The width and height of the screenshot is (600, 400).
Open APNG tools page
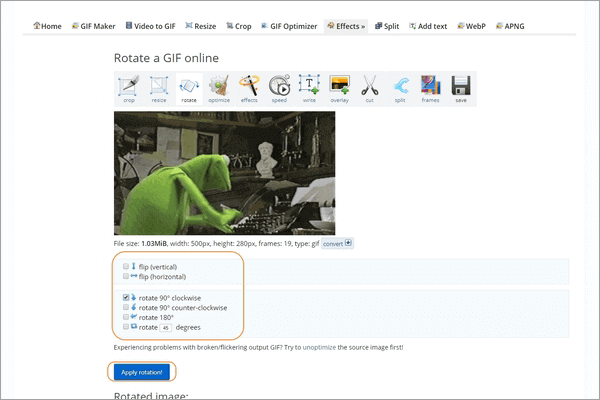(x=510, y=26)
